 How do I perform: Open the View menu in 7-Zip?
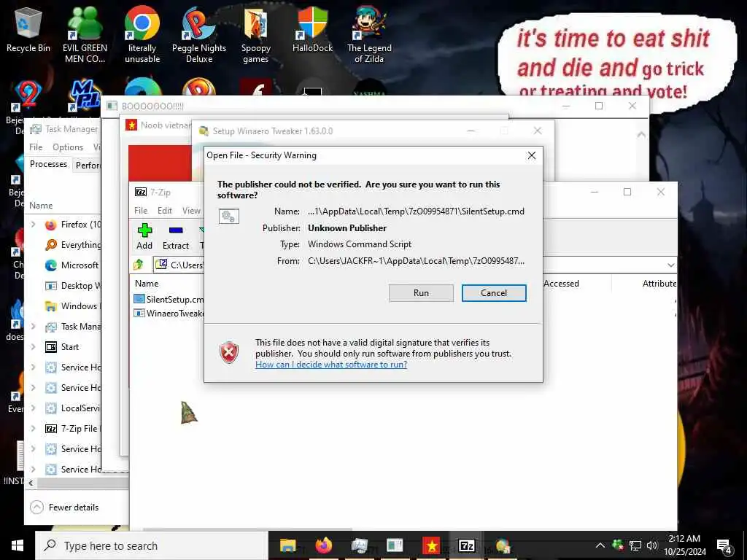click(x=192, y=211)
